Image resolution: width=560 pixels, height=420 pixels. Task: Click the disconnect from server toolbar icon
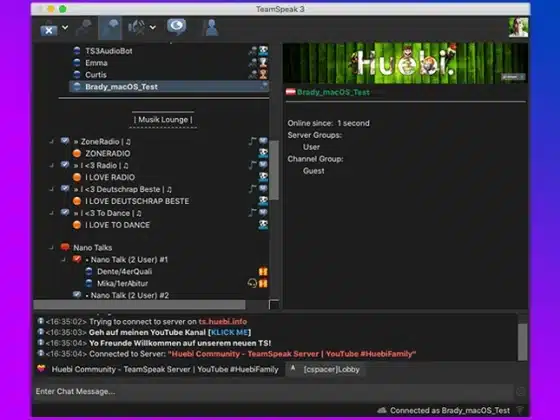49,29
